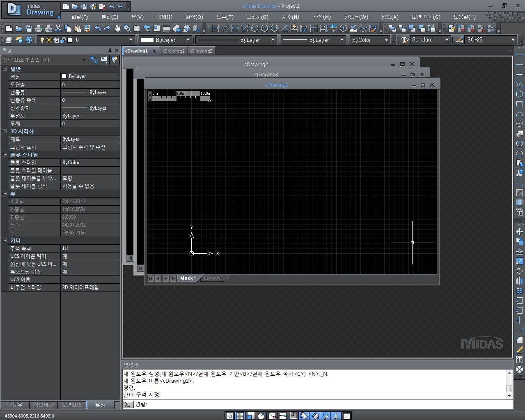Switch to the Layout1 sheet tab
Viewport: 525px width, 420px height.
tap(213, 278)
